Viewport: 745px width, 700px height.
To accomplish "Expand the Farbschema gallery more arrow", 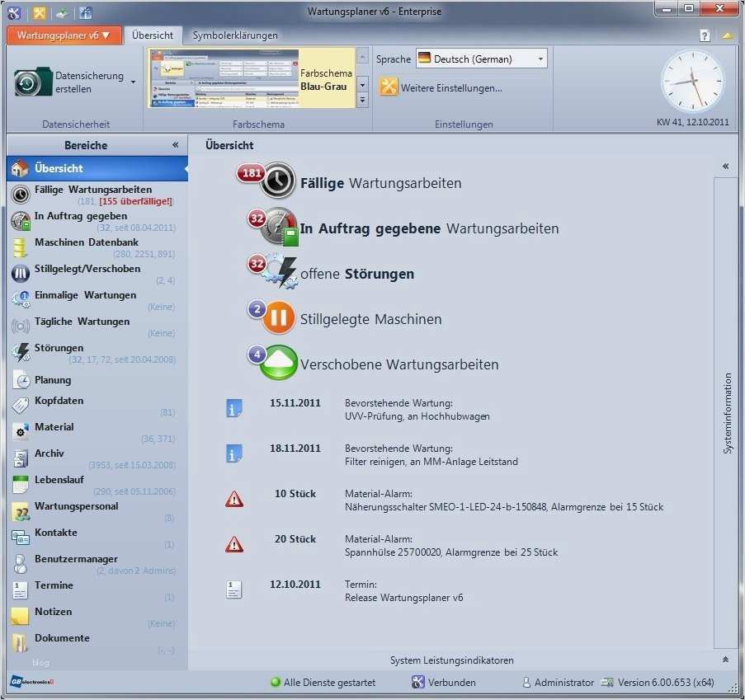I will tap(362, 101).
